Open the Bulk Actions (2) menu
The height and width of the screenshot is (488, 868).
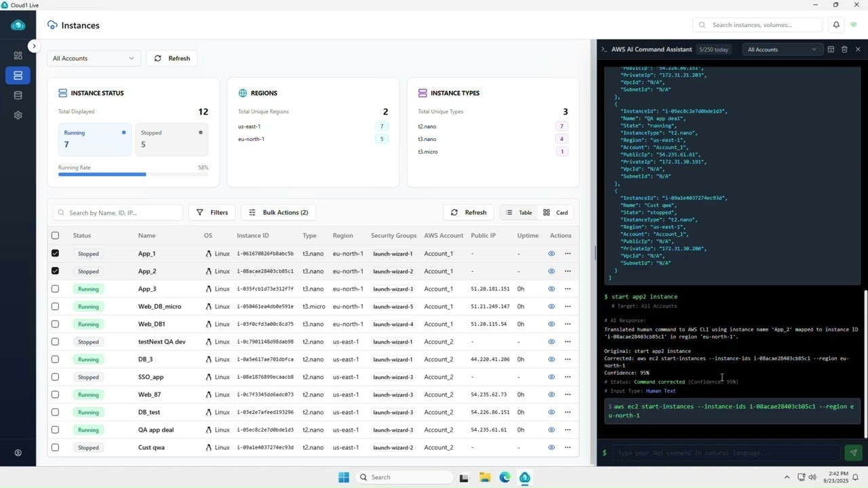coord(278,212)
